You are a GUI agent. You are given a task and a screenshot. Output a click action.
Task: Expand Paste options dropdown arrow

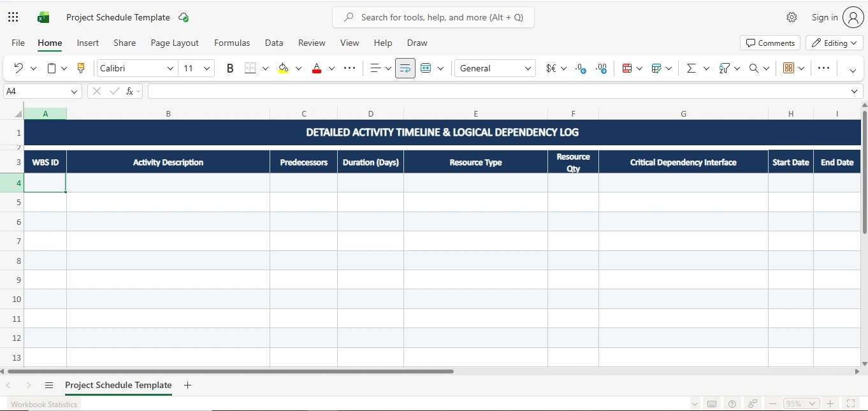click(64, 68)
